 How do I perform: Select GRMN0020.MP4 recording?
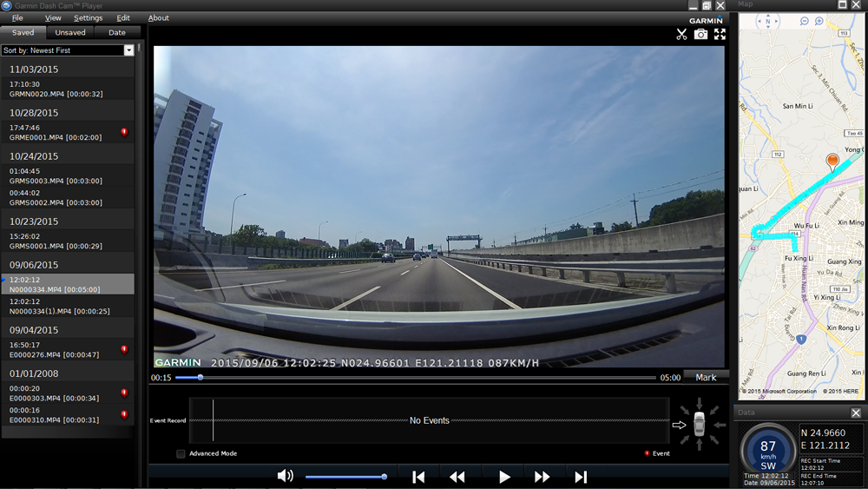(68, 89)
